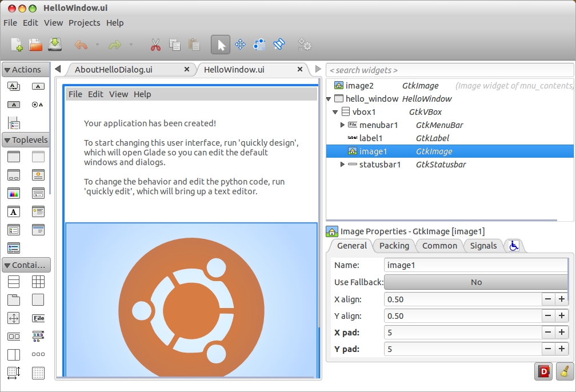Pick Color Selection Dialog from the palette
This screenshot has height=392, width=576.
point(14,193)
